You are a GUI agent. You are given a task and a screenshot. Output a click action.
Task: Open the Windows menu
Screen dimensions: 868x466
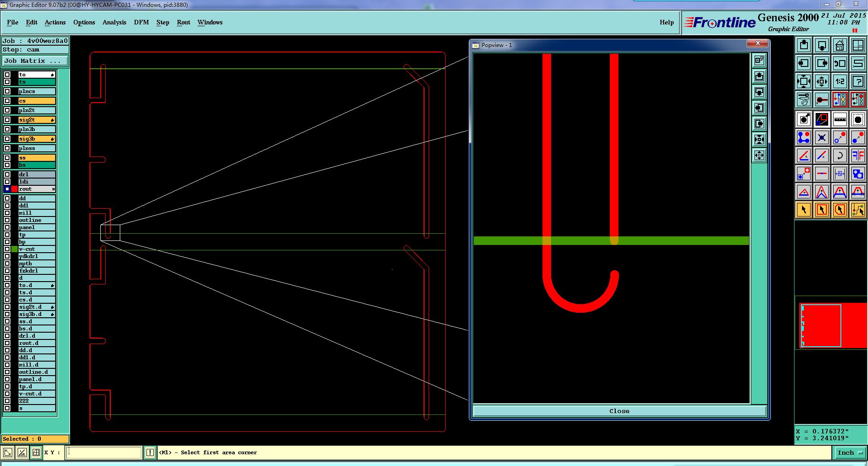tap(210, 22)
